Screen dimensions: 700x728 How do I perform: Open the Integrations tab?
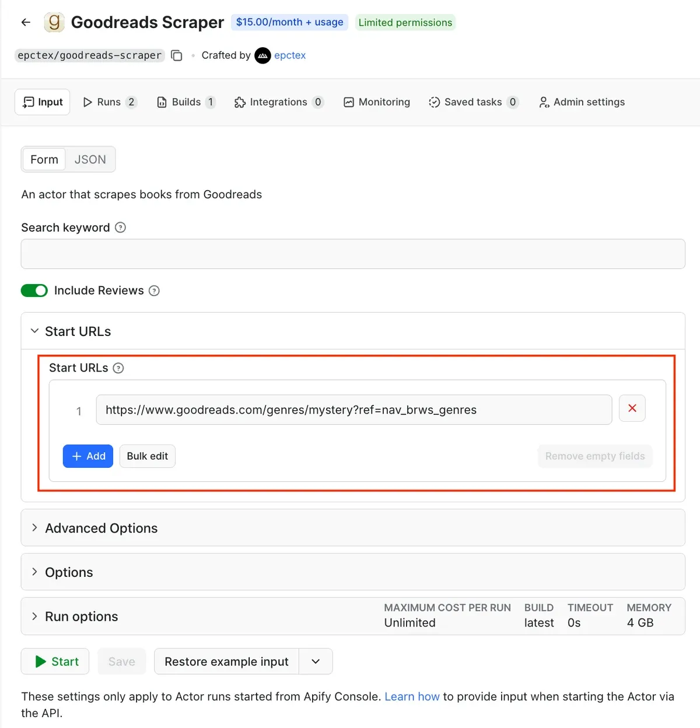279,102
